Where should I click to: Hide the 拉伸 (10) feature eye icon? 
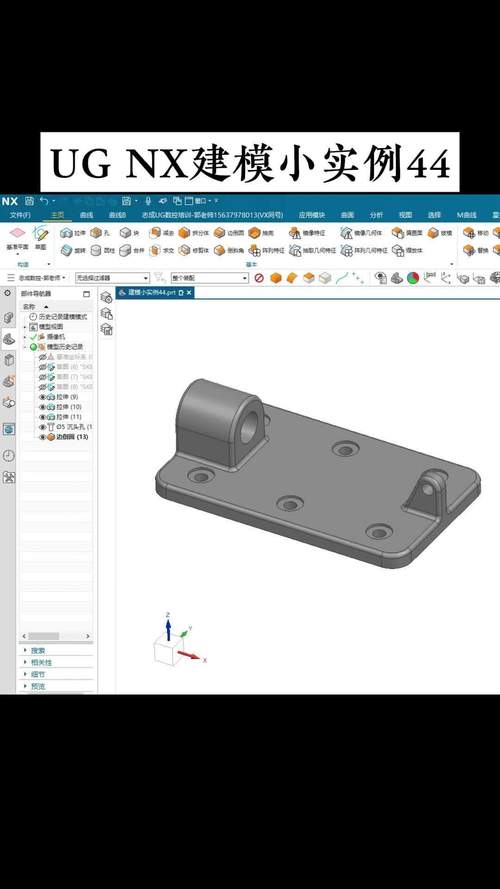pyautogui.click(x=43, y=407)
